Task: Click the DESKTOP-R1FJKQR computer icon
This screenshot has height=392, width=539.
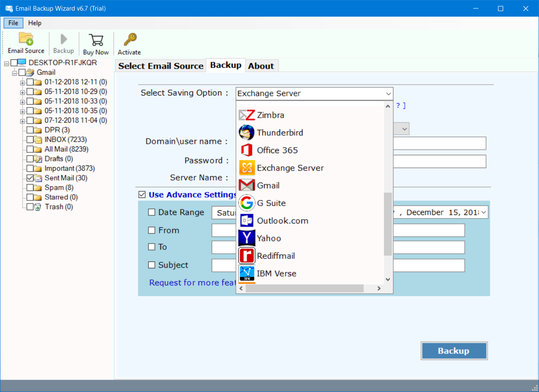Action: pos(22,63)
